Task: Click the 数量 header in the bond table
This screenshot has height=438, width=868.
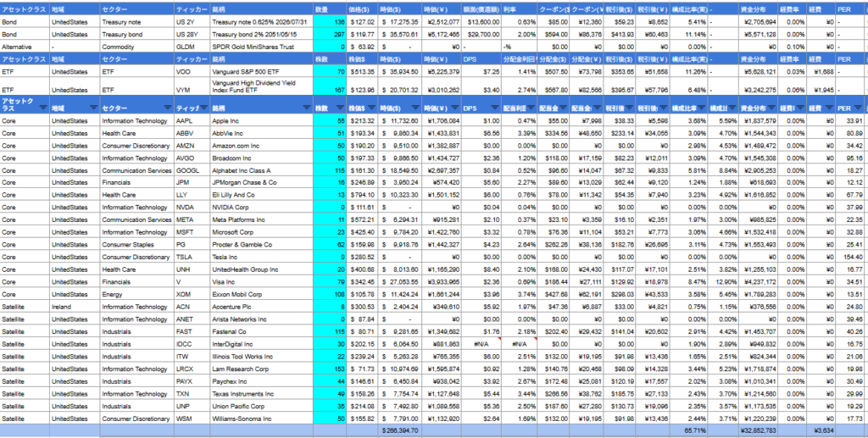Action: point(330,9)
